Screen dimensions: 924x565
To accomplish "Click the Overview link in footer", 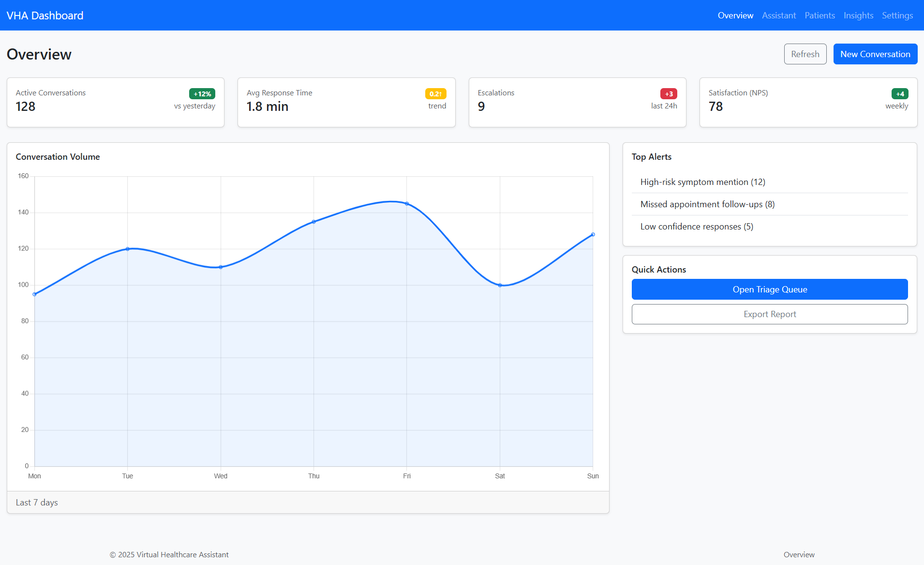I will (799, 555).
